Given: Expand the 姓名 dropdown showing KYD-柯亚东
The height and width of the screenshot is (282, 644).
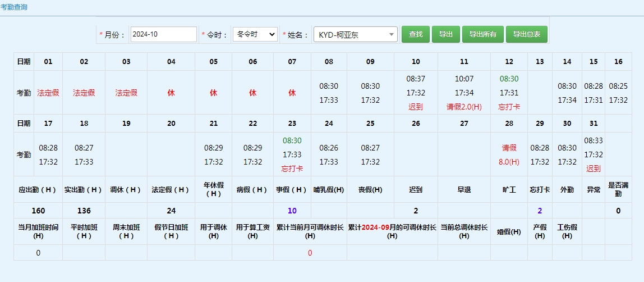Looking at the screenshot, I should click(355, 35).
